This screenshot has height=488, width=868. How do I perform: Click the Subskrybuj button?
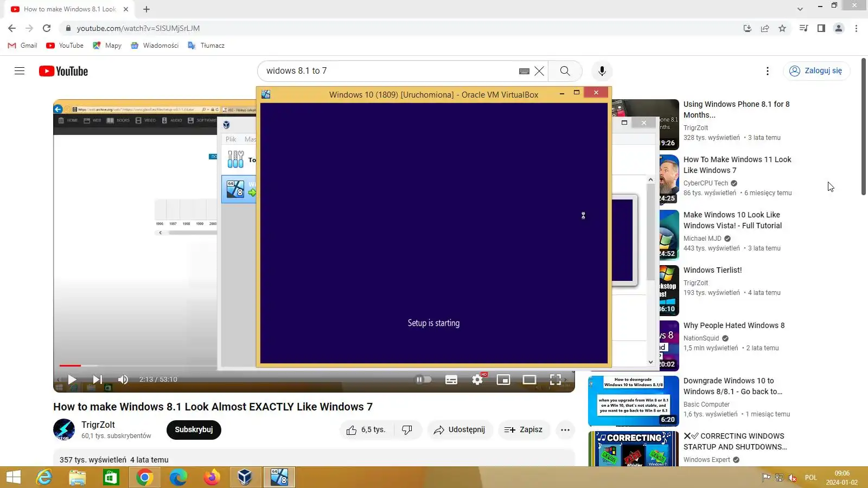(194, 430)
